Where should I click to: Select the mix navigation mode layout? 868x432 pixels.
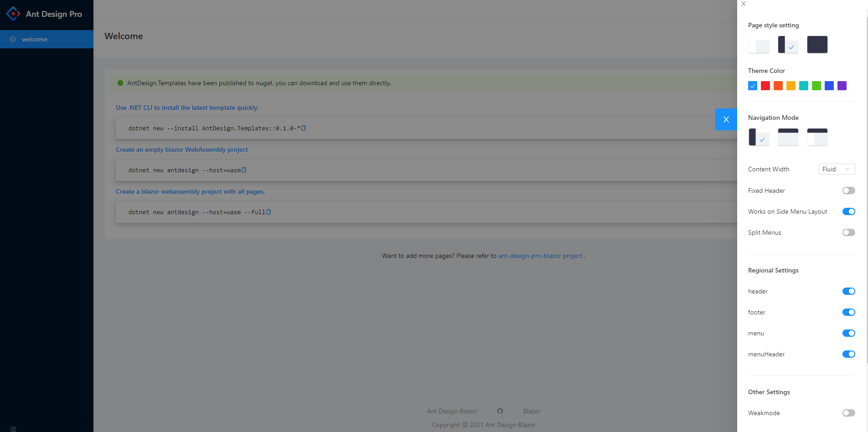click(x=816, y=137)
